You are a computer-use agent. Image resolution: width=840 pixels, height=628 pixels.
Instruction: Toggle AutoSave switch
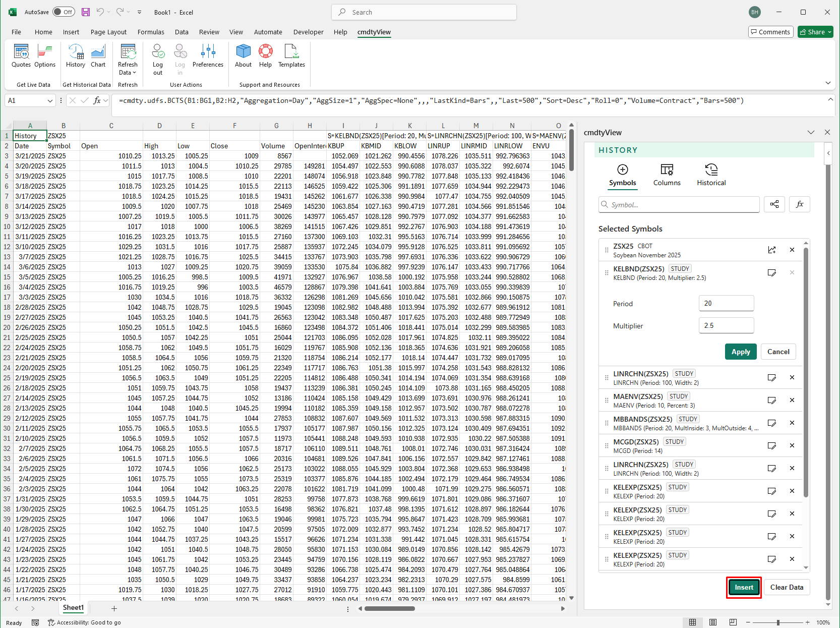point(64,12)
